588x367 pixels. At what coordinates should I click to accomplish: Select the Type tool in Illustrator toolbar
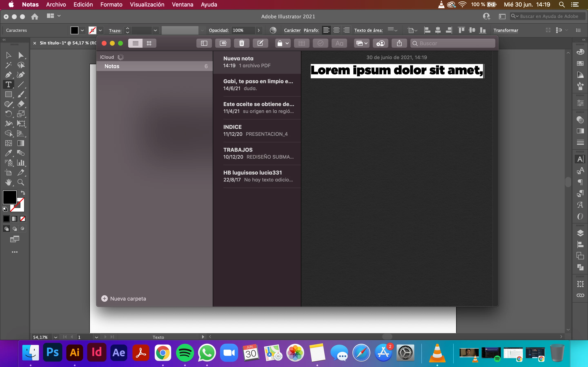click(9, 84)
